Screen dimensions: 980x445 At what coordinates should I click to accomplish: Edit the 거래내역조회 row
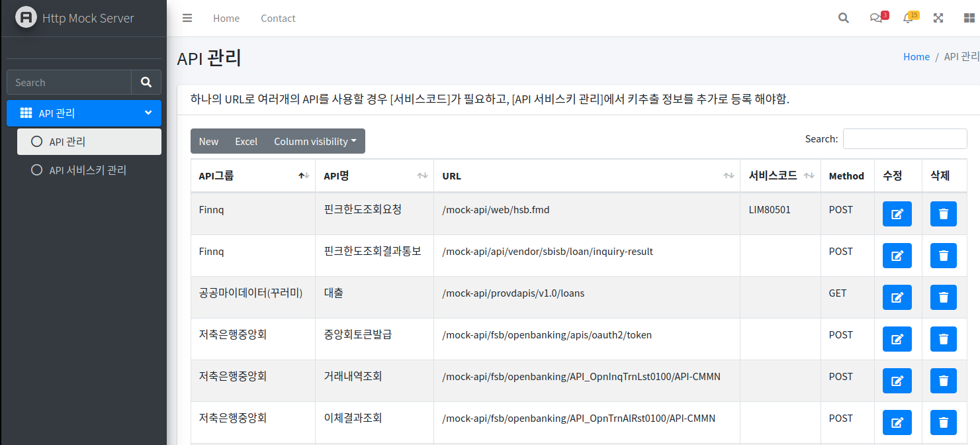897,381
